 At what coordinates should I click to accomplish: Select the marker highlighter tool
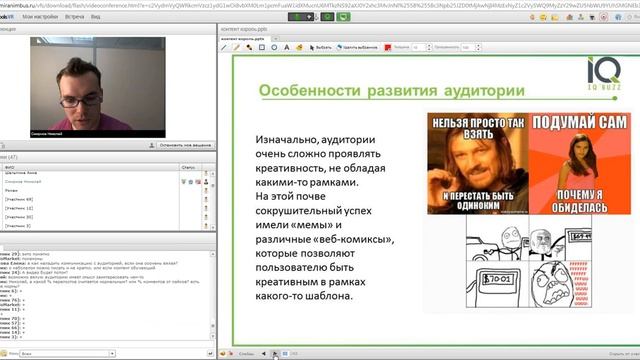tap(249, 47)
